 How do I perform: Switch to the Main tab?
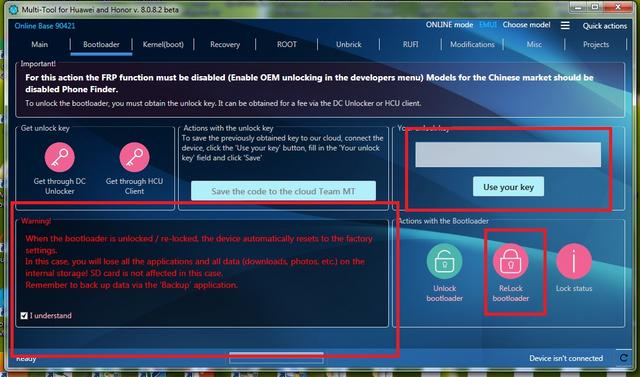tap(40, 44)
